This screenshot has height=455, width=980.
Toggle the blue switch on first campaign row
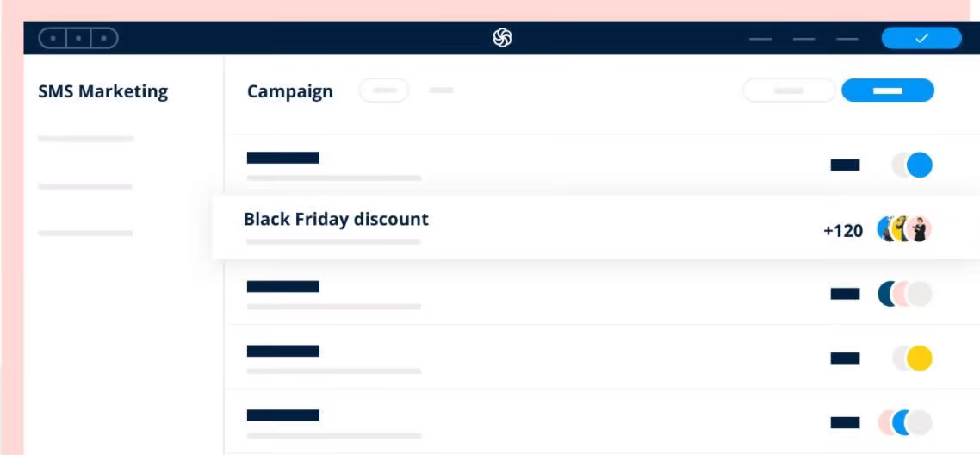[x=912, y=165]
